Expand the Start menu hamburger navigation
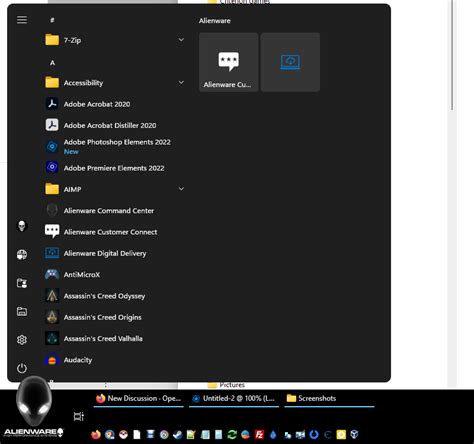 pyautogui.click(x=22, y=20)
